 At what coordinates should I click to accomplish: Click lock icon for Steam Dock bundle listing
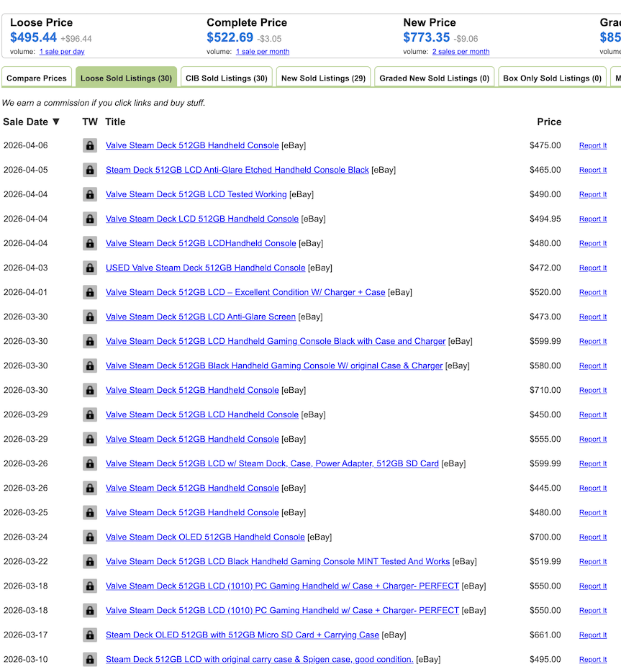(x=89, y=463)
